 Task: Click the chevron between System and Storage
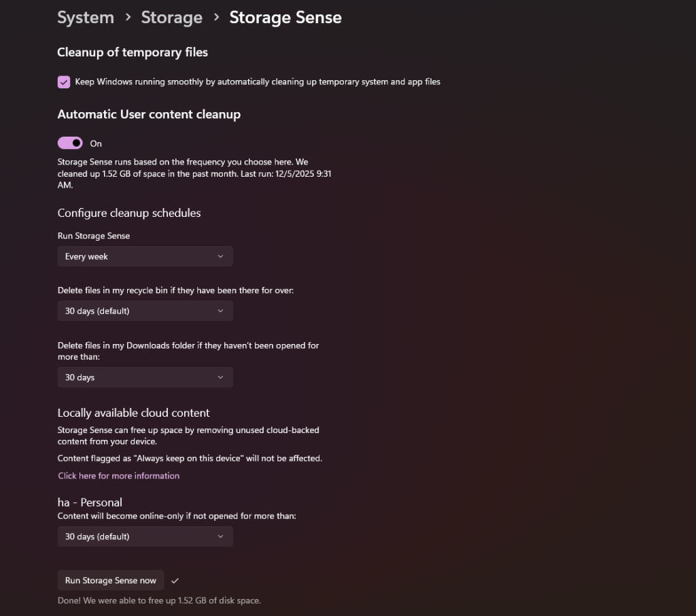tap(128, 18)
